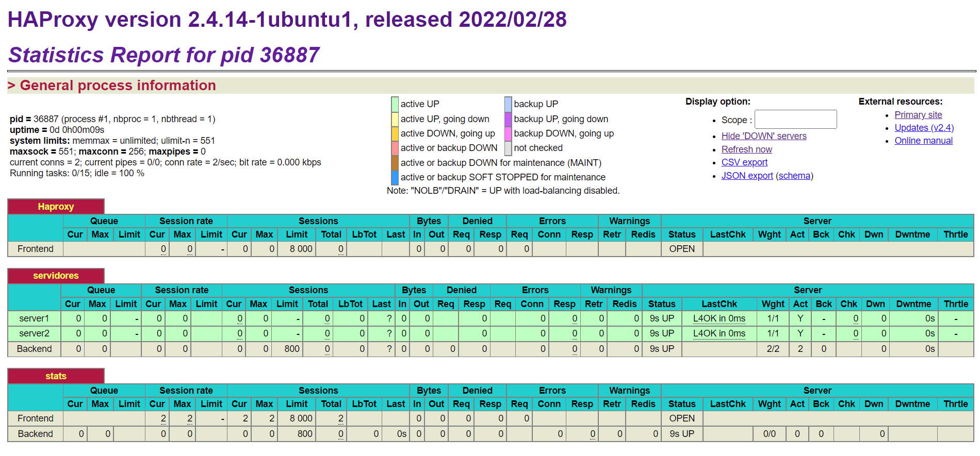The height and width of the screenshot is (456, 980).
Task: Click server1 status 9s UP
Action: click(662, 318)
